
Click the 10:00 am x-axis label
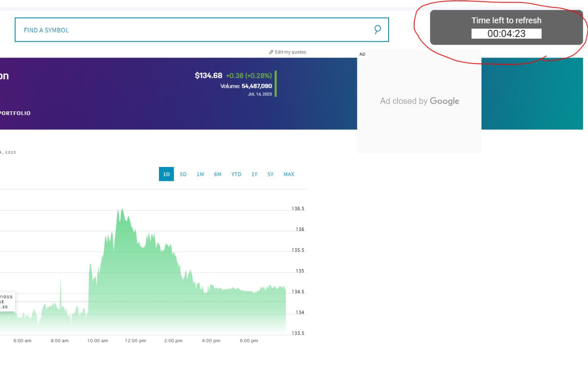pos(97,341)
